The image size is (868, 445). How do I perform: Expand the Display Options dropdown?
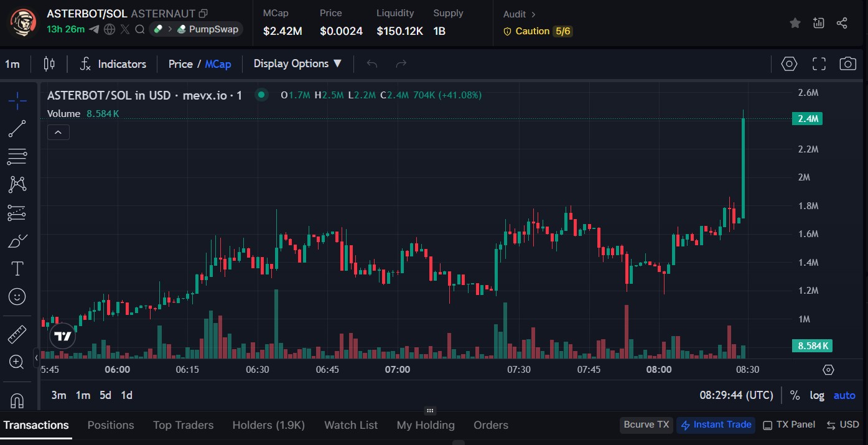(x=297, y=63)
